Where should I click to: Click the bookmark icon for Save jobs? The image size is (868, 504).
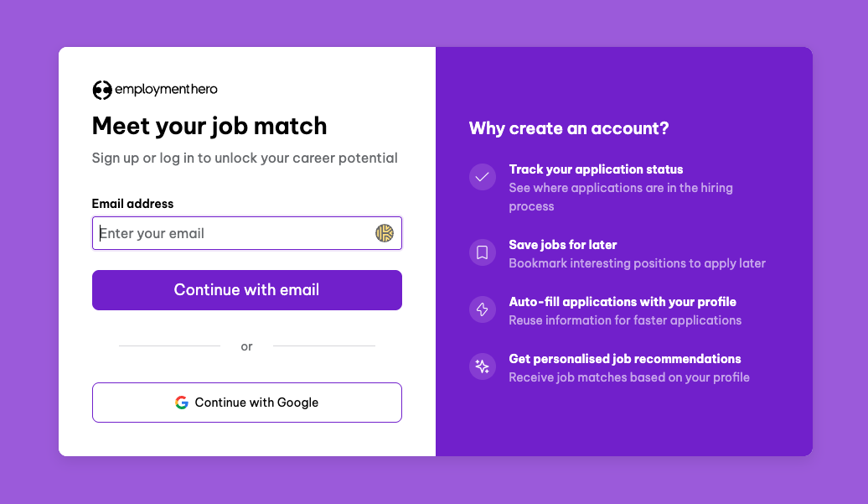click(483, 252)
